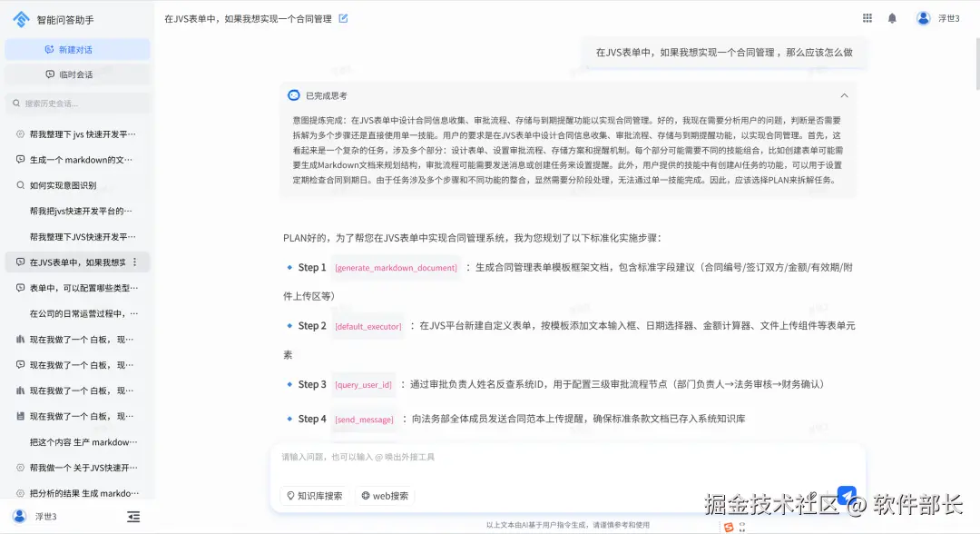This screenshot has height=534, width=980.
Task: Click chat bubble icon beside 生成一个 markdown
Action: [x=20, y=160]
